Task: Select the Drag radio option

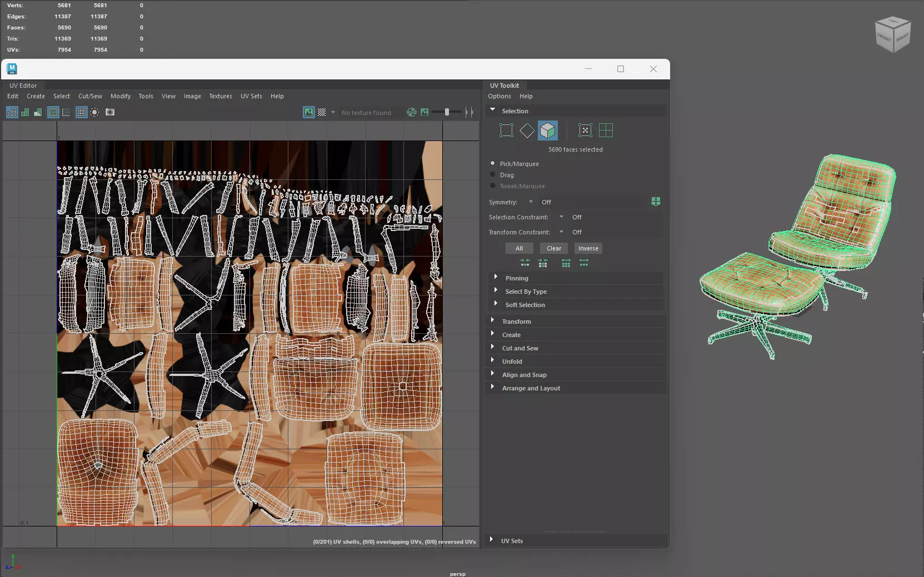Action: [x=493, y=175]
